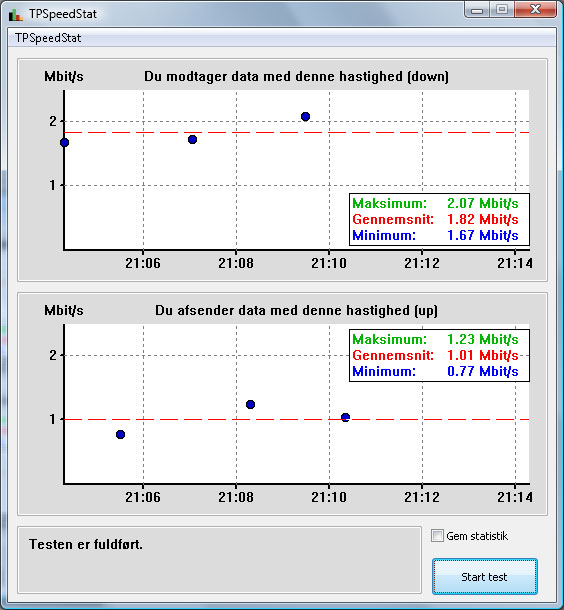This screenshot has height=610, width=564.
Task: Click the Mbit/s axis label of download chart
Action: 64,76
